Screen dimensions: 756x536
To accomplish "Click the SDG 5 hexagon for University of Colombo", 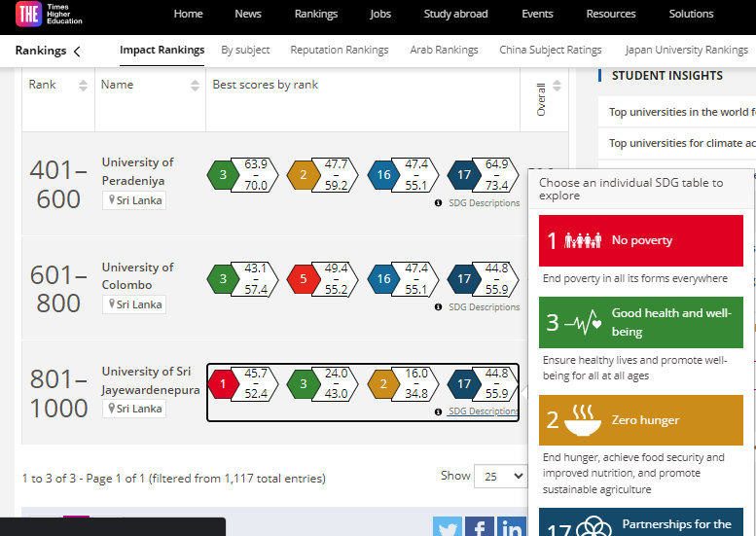I will (x=303, y=278).
